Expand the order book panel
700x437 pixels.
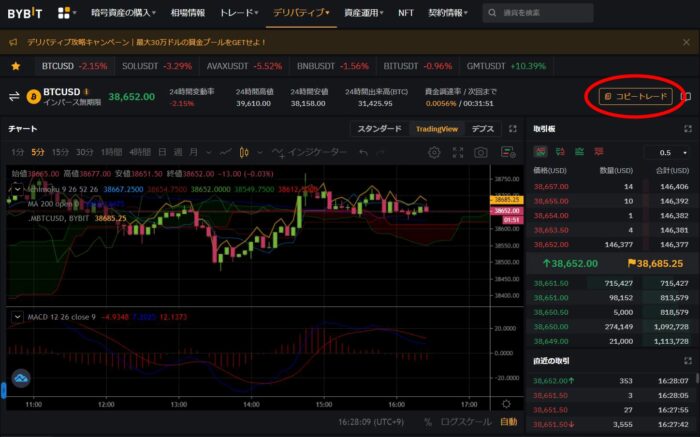click(x=688, y=129)
